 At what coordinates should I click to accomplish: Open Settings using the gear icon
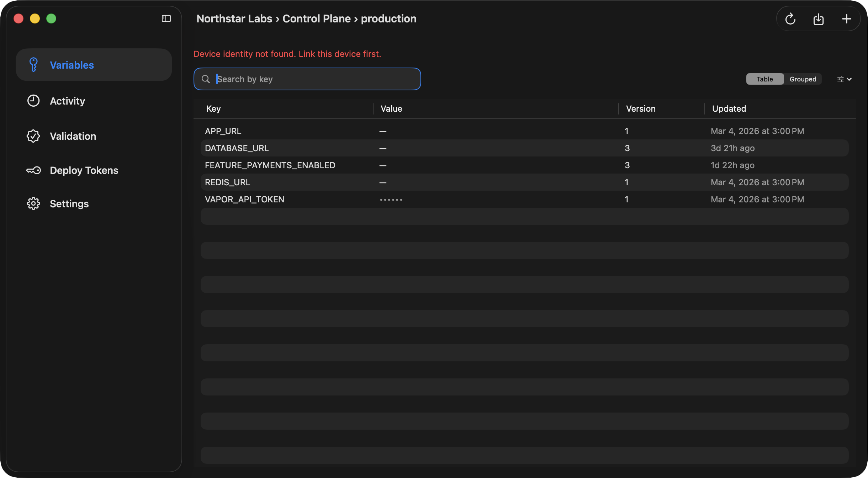coord(33,203)
